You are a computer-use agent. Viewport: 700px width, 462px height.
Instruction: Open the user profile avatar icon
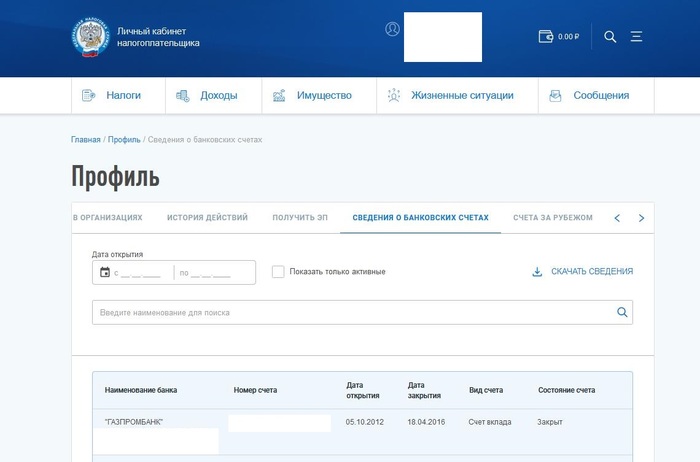pos(392,29)
